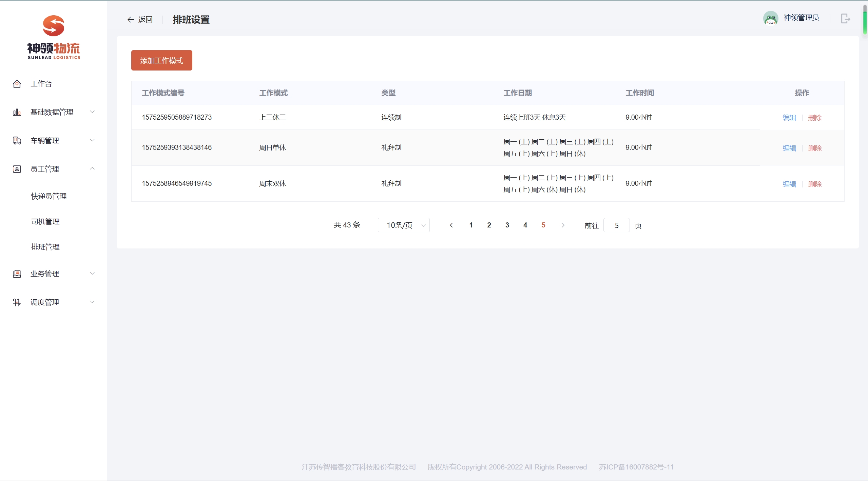Open 司机管理 submenu item
The image size is (868, 481).
point(45,222)
